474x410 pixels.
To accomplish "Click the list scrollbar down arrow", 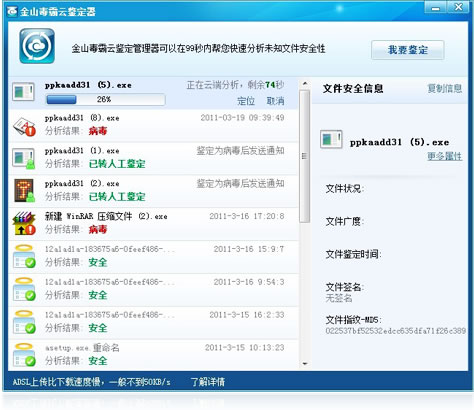I will pyautogui.click(x=305, y=364).
